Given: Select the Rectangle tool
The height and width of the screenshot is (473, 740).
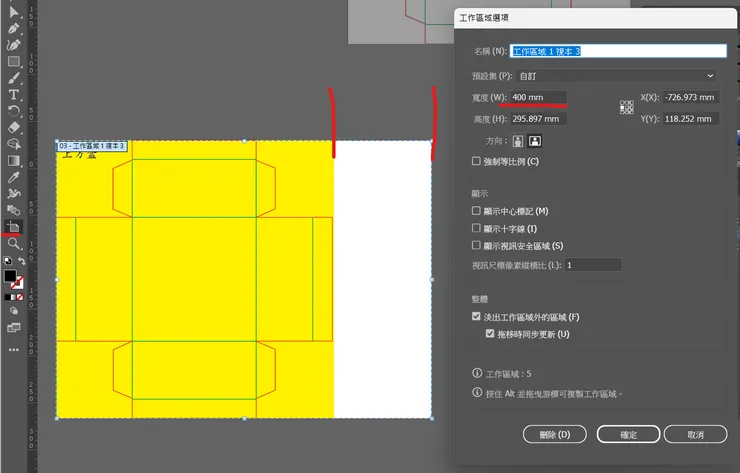Looking at the screenshot, I should (14, 61).
